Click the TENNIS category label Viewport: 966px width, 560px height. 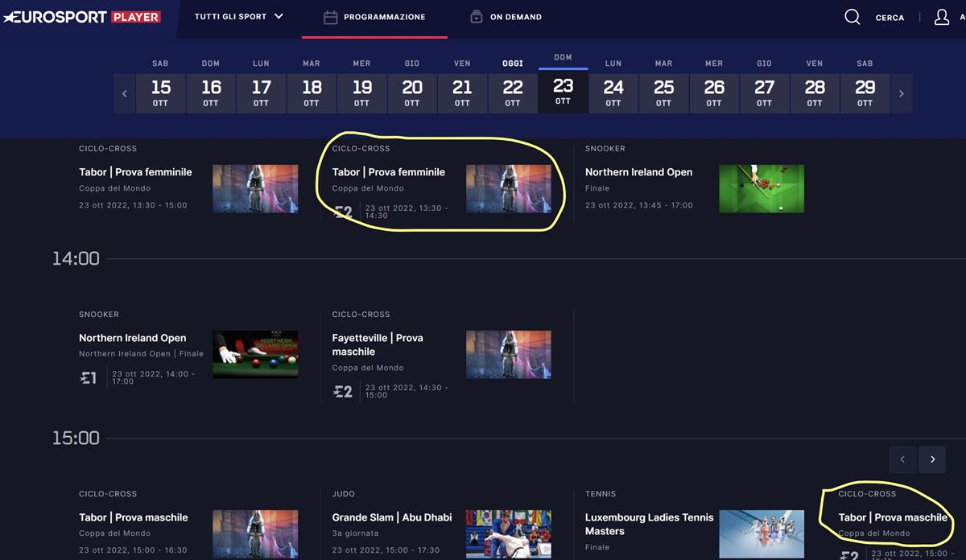click(x=601, y=494)
